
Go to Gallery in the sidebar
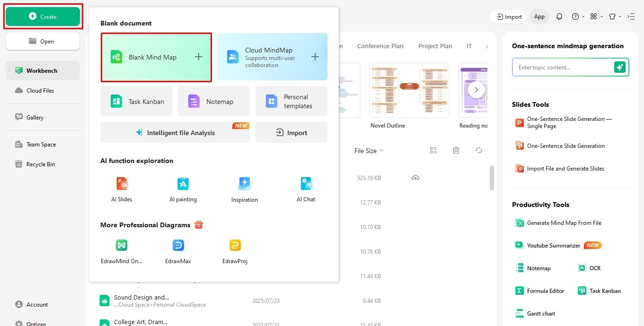pyautogui.click(x=43, y=117)
